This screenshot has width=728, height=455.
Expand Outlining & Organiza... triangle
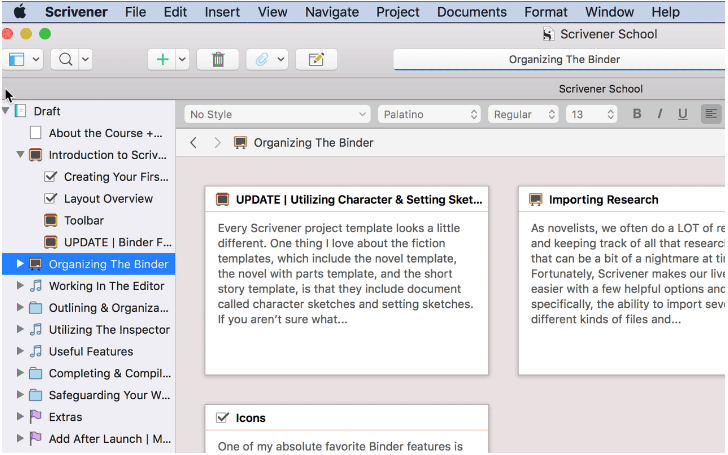(x=20, y=308)
